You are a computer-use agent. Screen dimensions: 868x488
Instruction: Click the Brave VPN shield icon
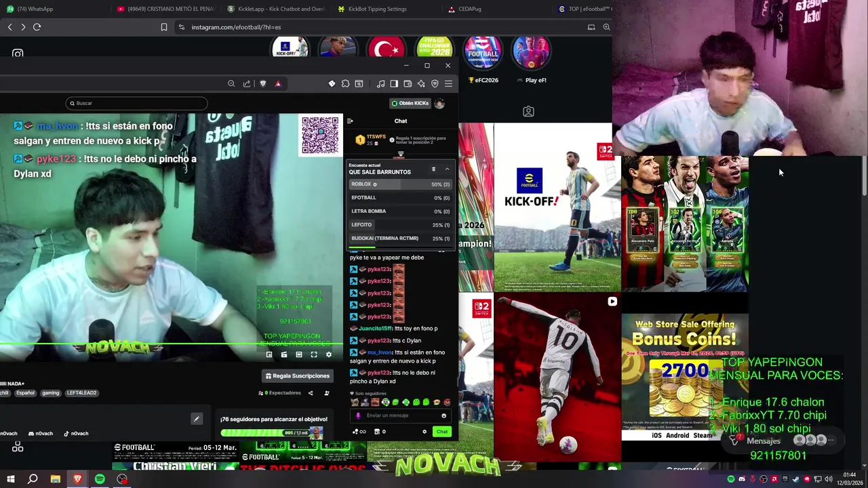point(435,83)
